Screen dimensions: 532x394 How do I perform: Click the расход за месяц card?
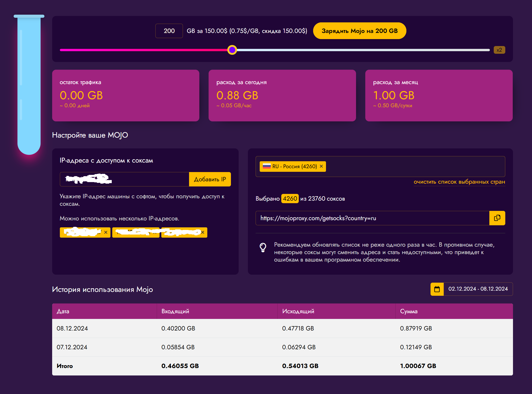439,95
